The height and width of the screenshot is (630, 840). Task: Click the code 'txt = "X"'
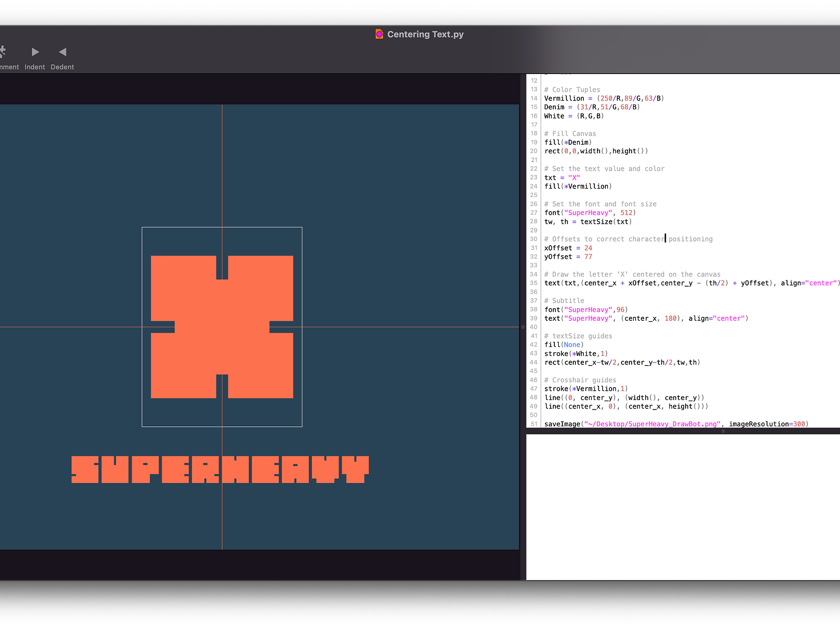[562, 177]
